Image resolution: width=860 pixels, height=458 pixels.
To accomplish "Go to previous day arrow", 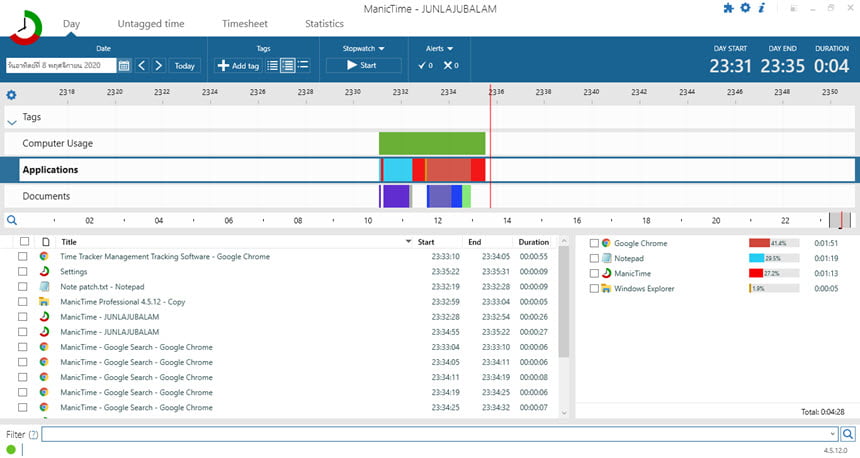I will tap(142, 66).
